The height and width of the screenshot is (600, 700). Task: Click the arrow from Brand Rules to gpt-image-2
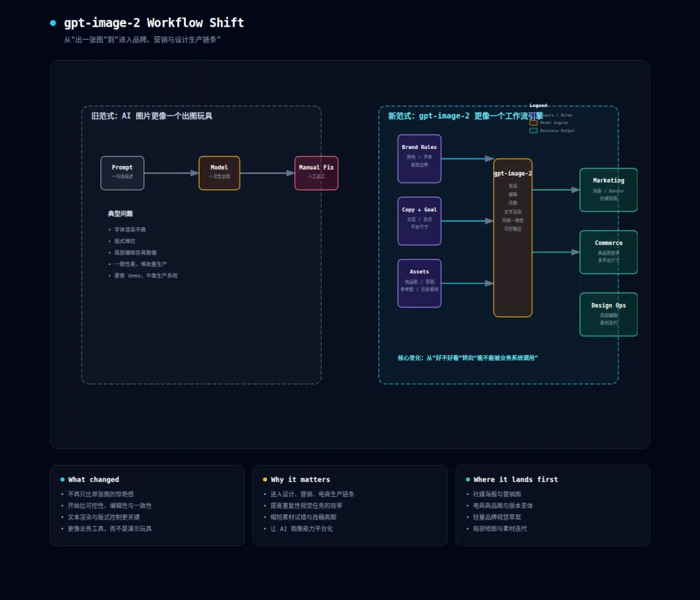467,159
